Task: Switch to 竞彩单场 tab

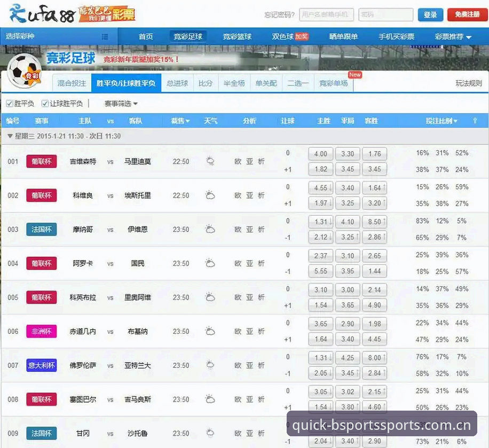Action: [333, 83]
